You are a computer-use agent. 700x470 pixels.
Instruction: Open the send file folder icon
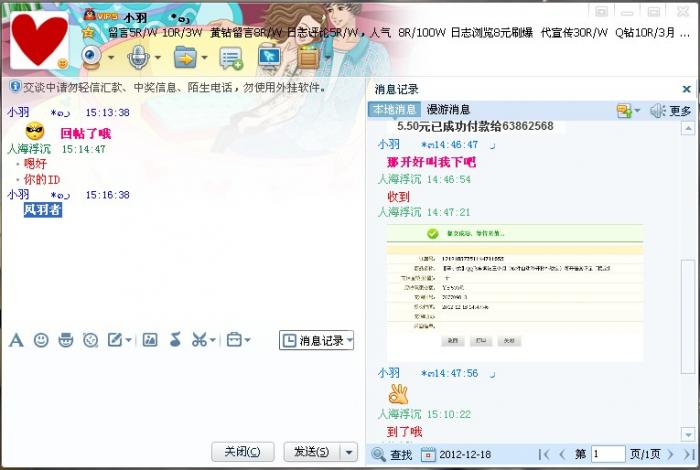click(185, 58)
